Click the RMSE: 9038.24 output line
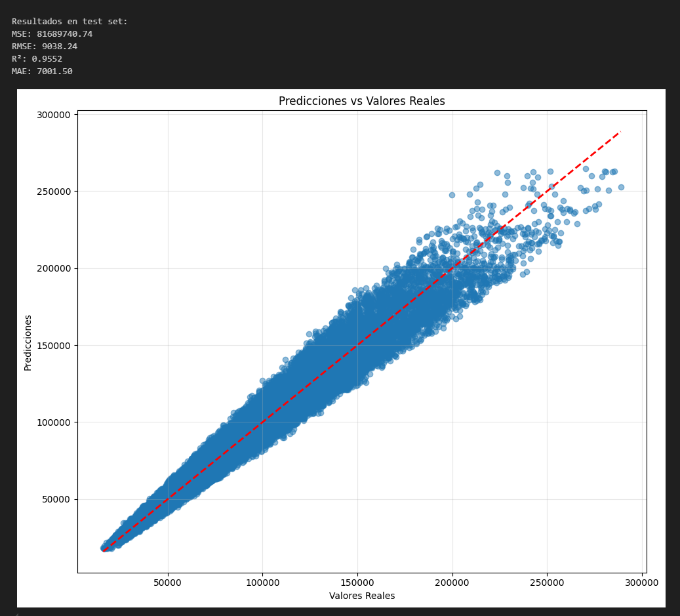Viewport: 680px width, 616px height. (x=43, y=47)
